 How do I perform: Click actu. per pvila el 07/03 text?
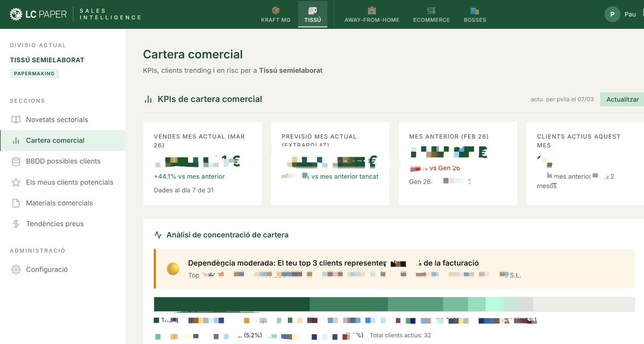(x=562, y=99)
